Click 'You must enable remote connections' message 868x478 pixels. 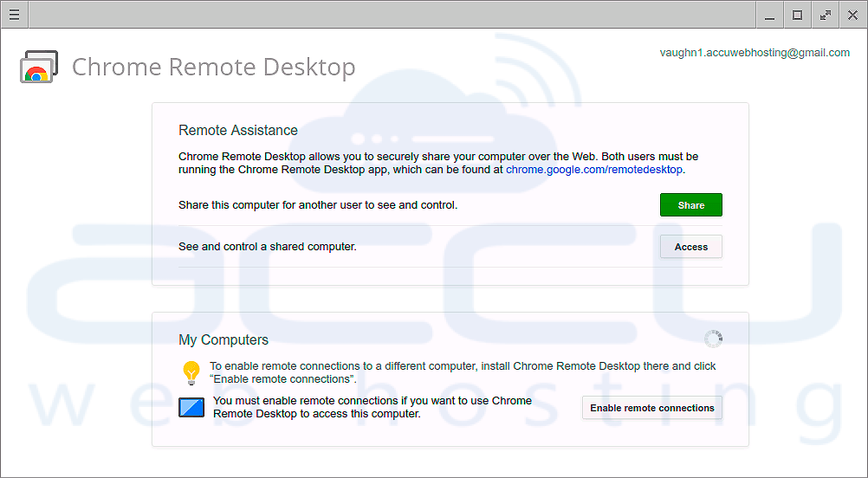click(x=372, y=407)
